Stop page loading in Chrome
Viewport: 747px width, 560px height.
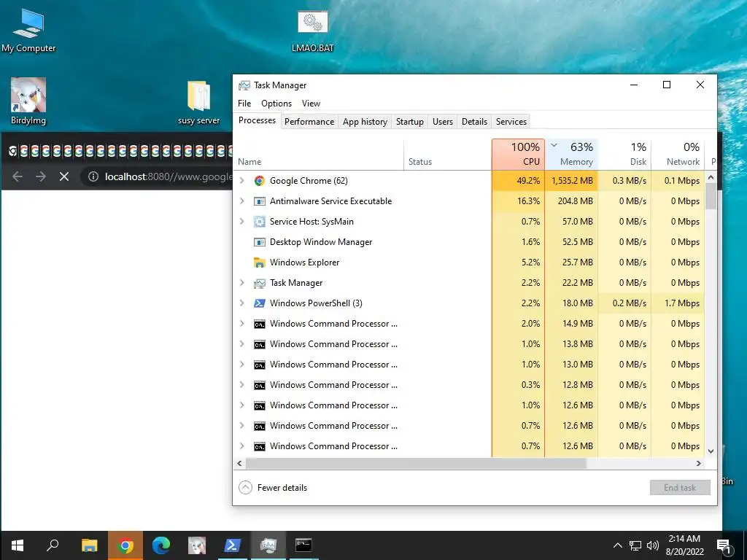click(x=64, y=176)
